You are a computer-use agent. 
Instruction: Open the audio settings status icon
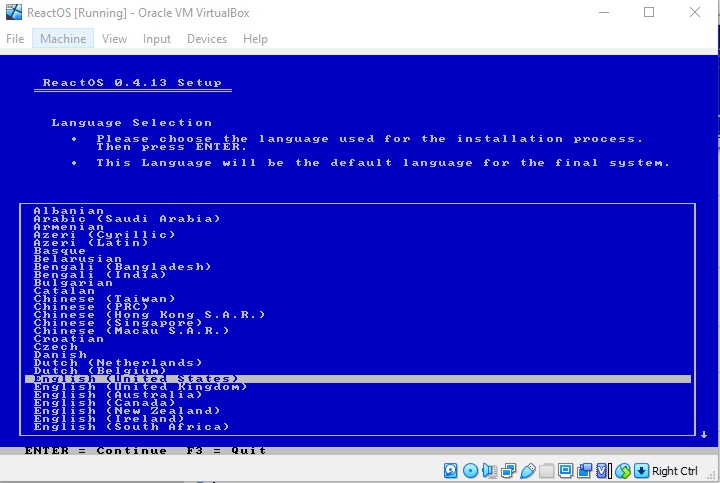coord(489,471)
